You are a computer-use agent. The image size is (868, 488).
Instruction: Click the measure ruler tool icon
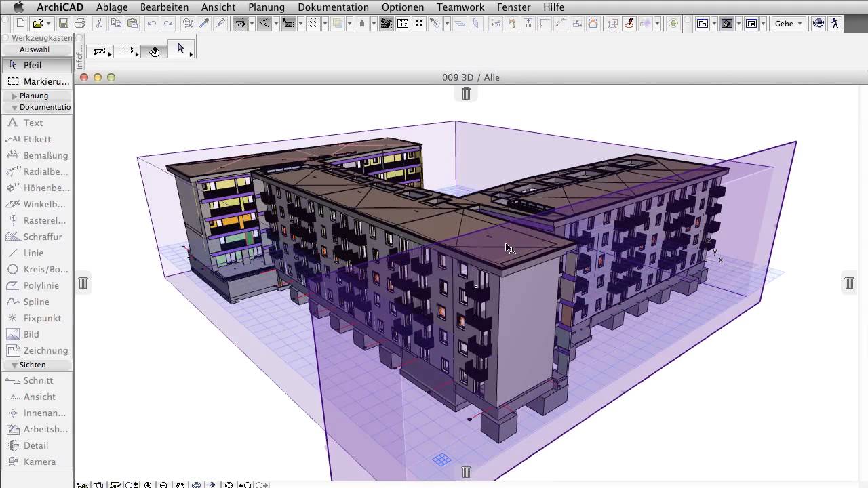[403, 23]
